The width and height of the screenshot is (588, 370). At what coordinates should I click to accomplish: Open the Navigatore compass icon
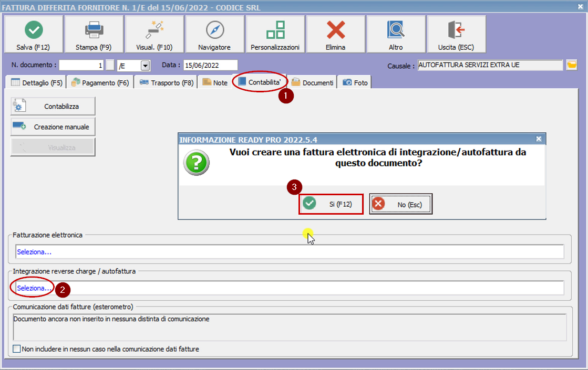click(214, 33)
